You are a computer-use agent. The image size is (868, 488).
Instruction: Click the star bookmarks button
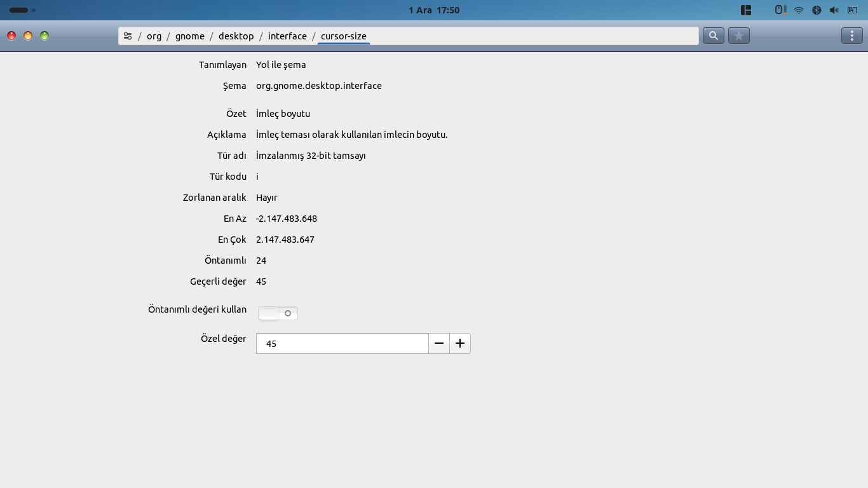click(x=738, y=36)
